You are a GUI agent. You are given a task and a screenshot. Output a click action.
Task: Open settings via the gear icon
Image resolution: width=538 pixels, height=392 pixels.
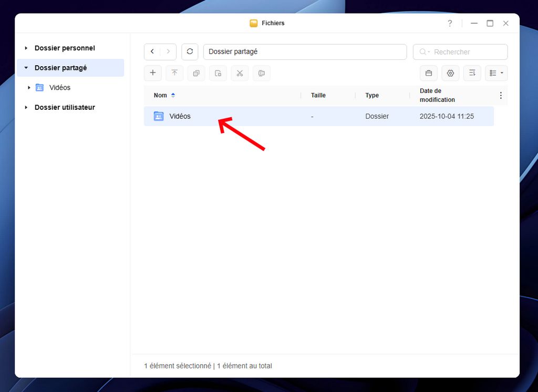pos(450,73)
